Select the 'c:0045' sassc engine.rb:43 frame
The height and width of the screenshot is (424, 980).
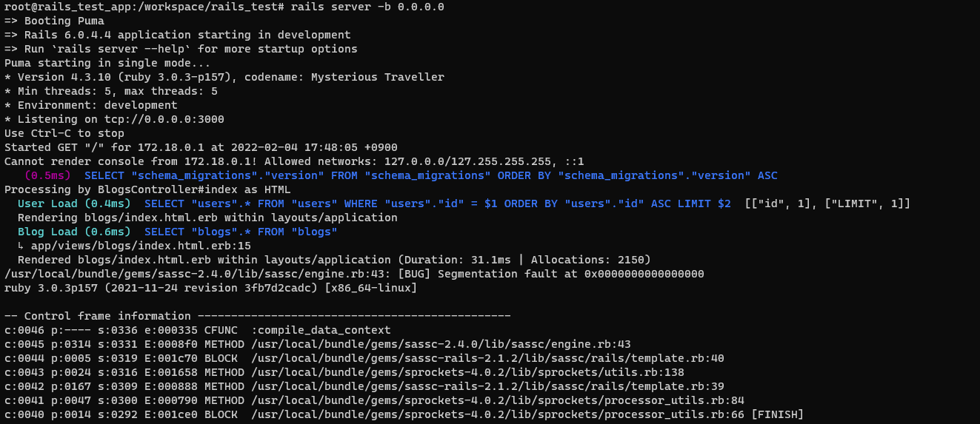317,344
